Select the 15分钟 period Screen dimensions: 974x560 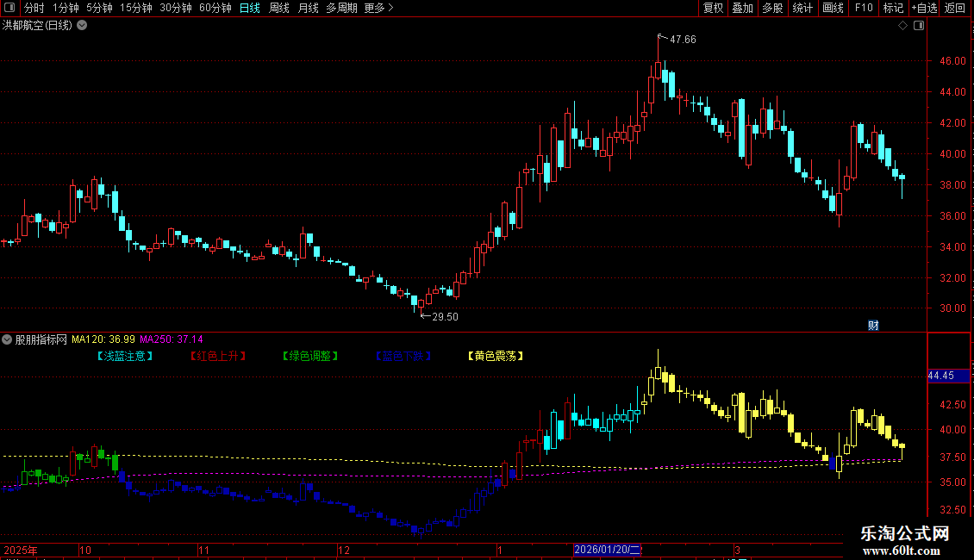click(x=136, y=8)
